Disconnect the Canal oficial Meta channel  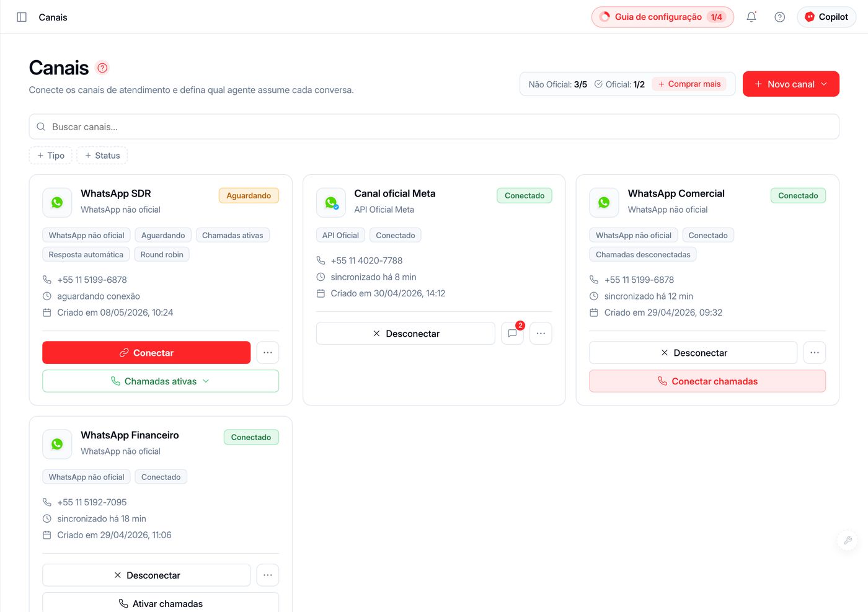pyautogui.click(x=405, y=334)
